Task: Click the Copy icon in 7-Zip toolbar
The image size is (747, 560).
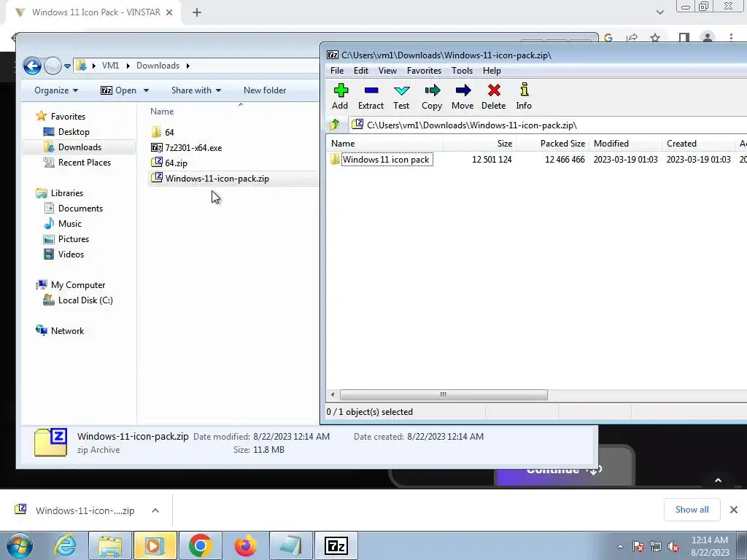Action: click(432, 96)
